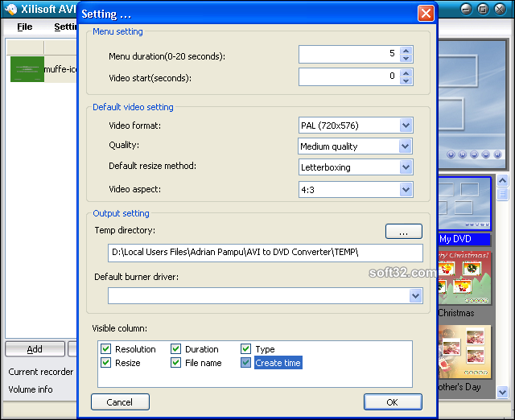This screenshot has height=420, width=515.
Task: Expand the Default resize method dropdown
Action: tap(406, 167)
